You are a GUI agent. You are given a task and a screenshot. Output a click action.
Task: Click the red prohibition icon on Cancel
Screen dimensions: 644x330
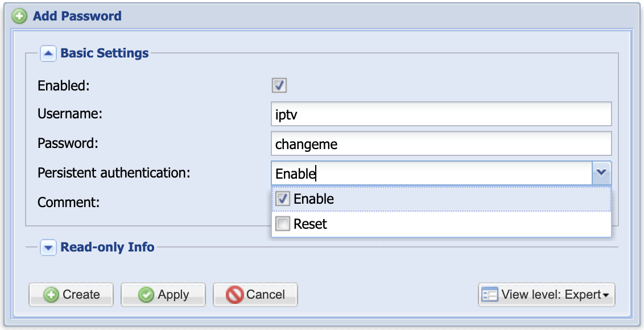click(x=234, y=295)
